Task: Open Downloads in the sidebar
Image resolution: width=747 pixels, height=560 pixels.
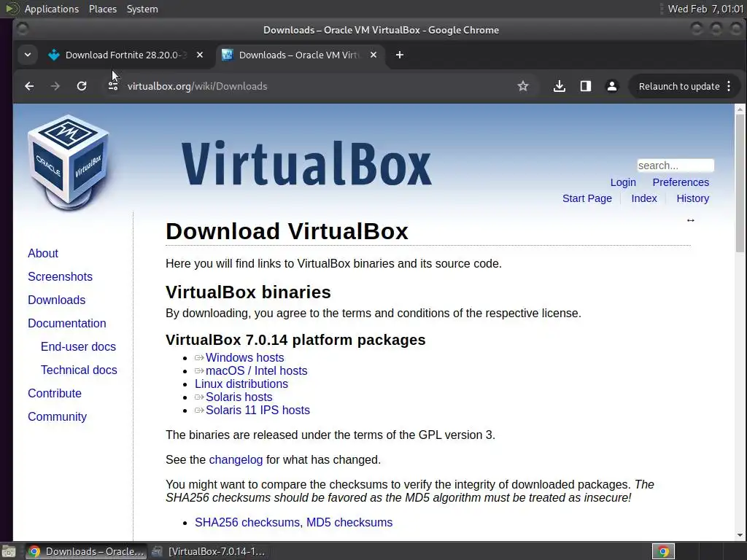Action: (x=57, y=300)
